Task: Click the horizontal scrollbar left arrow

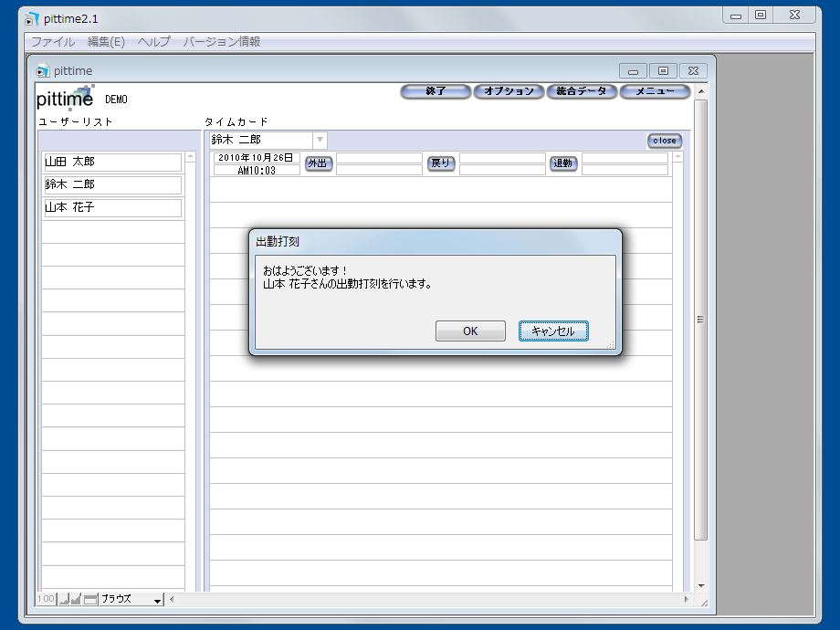Action: pyautogui.click(x=172, y=599)
